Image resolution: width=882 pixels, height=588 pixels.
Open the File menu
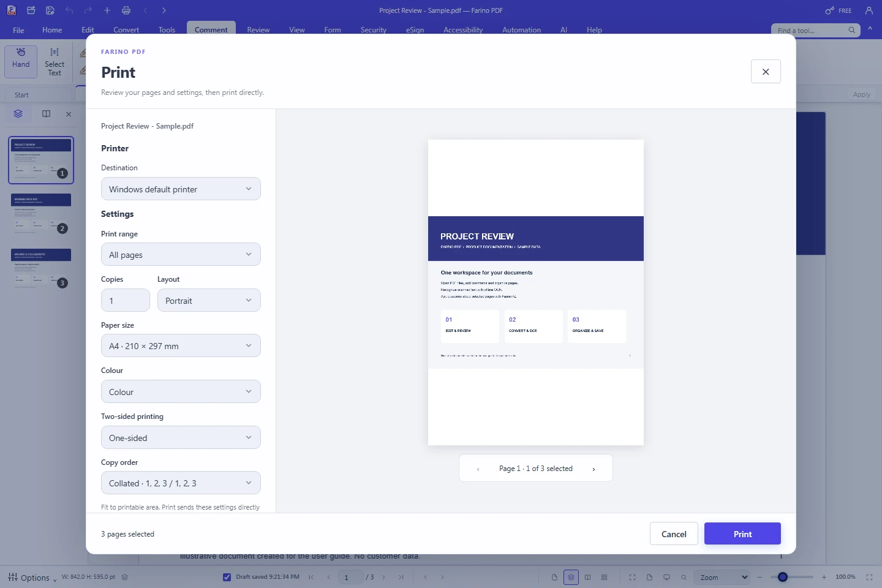(18, 30)
